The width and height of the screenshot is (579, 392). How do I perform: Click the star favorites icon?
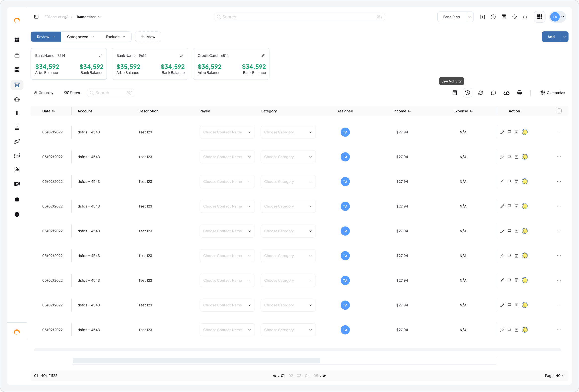coord(514,17)
